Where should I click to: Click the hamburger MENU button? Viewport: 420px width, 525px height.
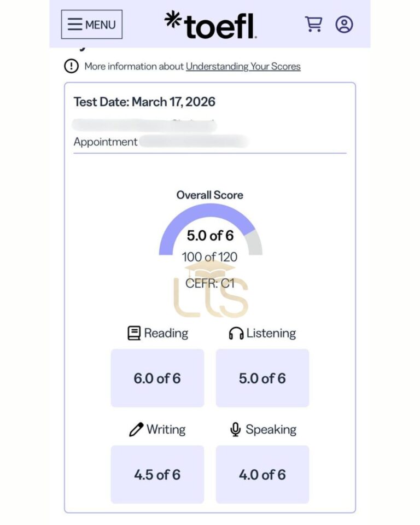(x=92, y=25)
